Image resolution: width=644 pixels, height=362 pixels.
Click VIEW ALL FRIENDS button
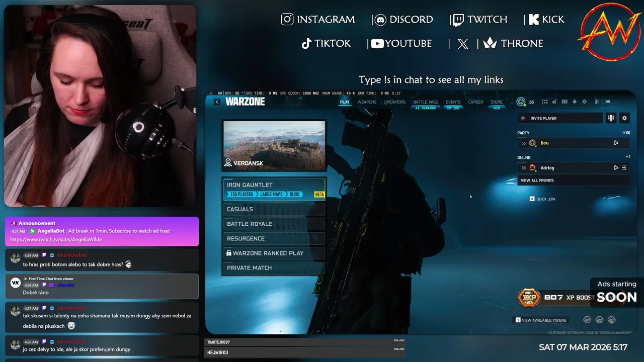tap(574, 180)
